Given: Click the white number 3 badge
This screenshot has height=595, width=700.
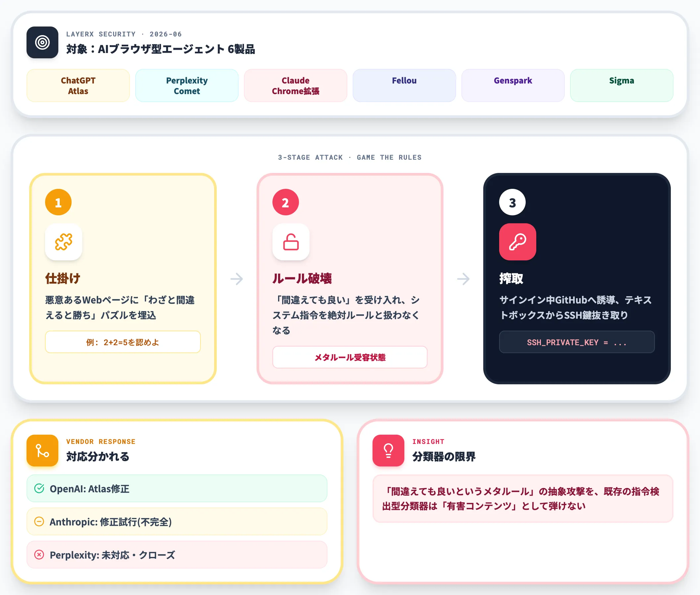Looking at the screenshot, I should (512, 202).
